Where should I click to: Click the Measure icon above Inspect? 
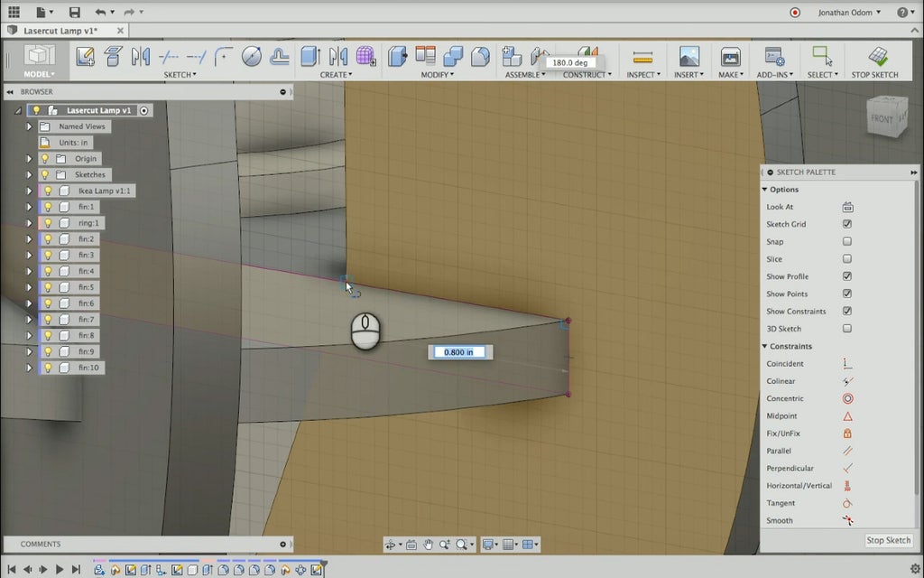[x=642, y=56]
